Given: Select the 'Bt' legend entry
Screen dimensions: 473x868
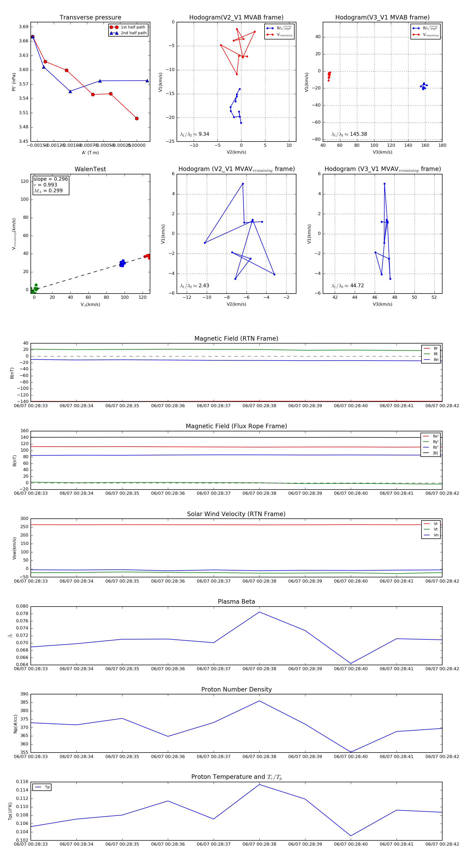Looking at the screenshot, I should [431, 354].
